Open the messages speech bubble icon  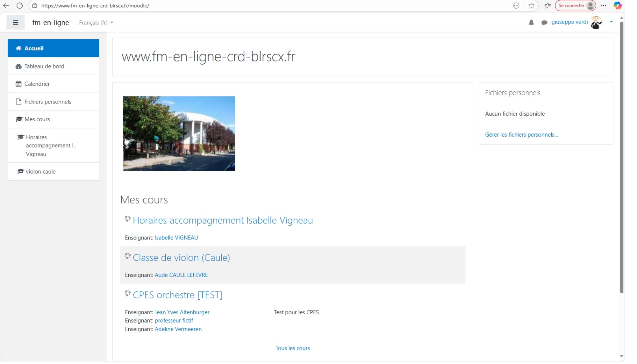(x=544, y=23)
